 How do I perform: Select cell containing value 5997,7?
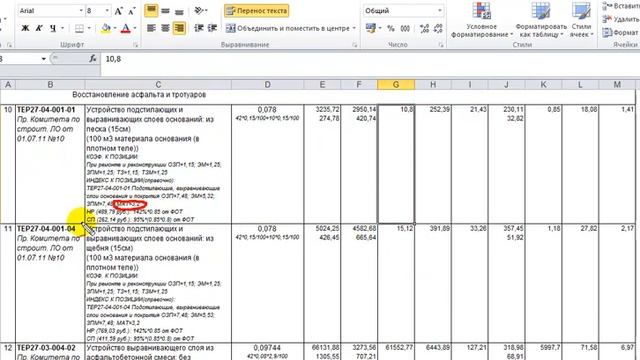(x=543, y=351)
